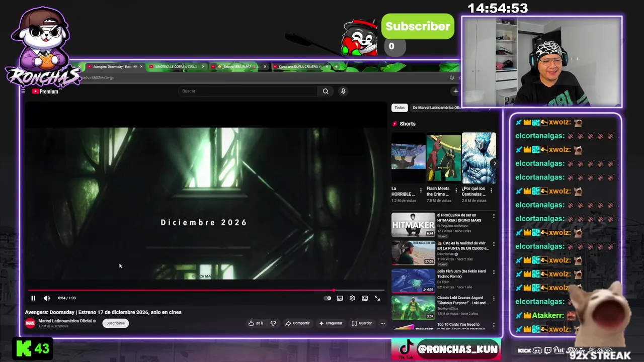Click the YouTube Premium logo
This screenshot has height=362, width=644.
[x=45, y=92]
